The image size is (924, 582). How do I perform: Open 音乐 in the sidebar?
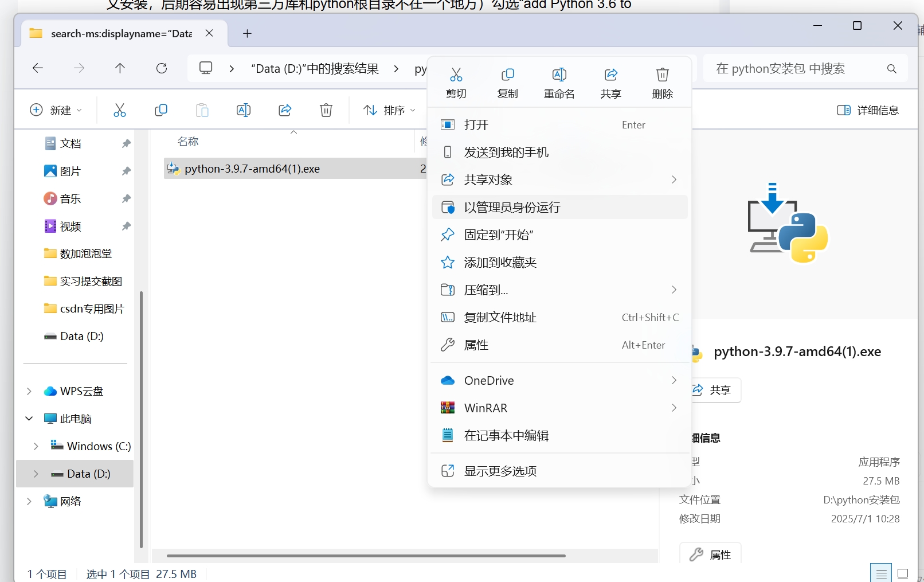(x=71, y=198)
